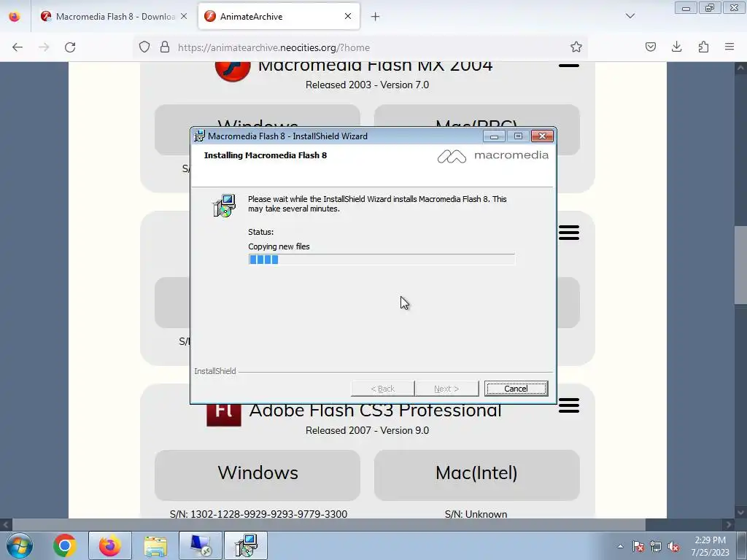747x560 pixels.
Task: Click the vertical page scrollbar thumb
Action: (740, 265)
